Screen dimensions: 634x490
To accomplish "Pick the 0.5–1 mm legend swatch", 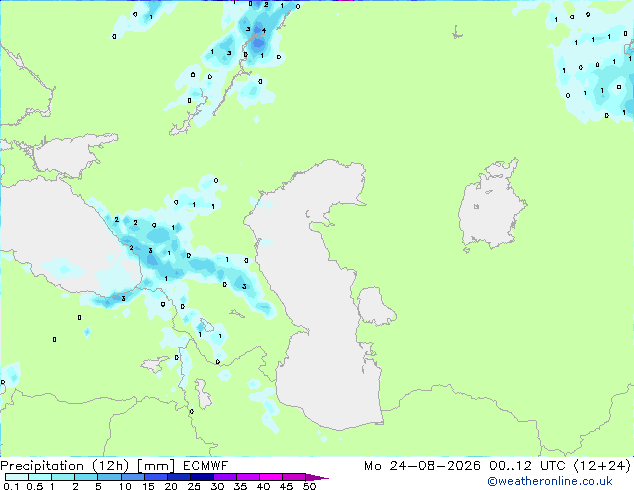I will 40,477.
